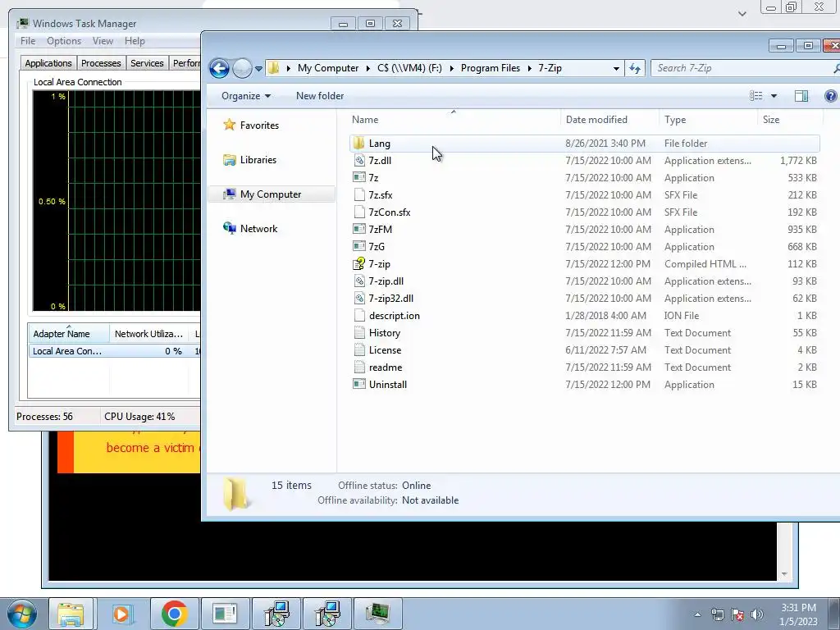Screen dimensions: 840x630
Task: Click Program Files breadcrumb segment
Action: click(491, 68)
